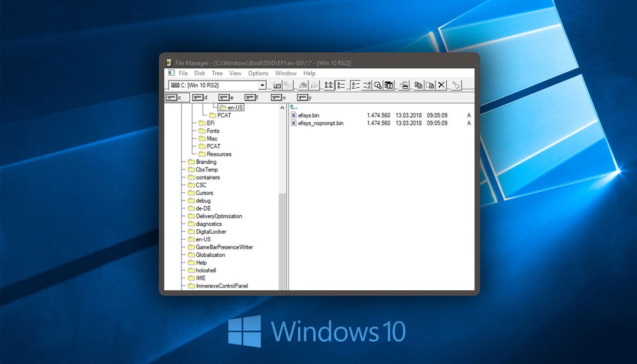Click the Sort by Type toolbar icon

(x=367, y=85)
